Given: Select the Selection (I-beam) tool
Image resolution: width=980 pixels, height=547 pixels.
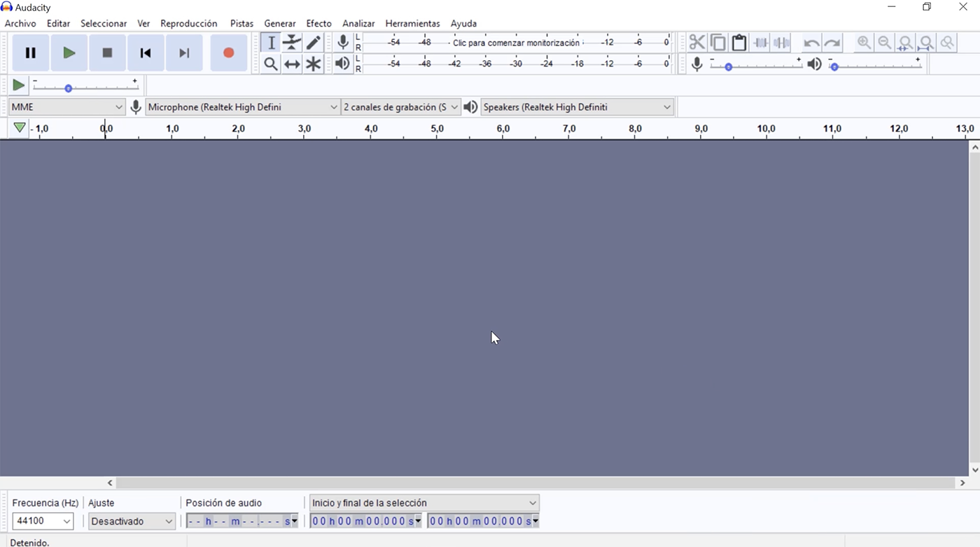Looking at the screenshot, I should 271,43.
